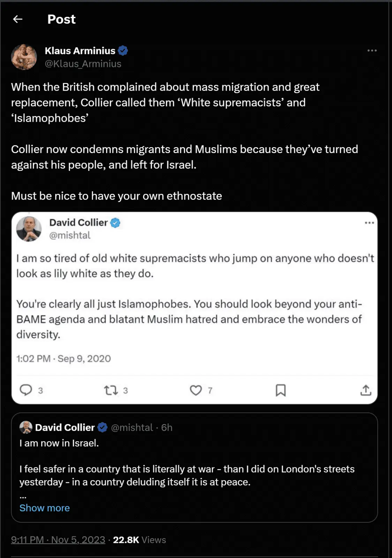Click verified badge in quoted post header

(x=103, y=427)
